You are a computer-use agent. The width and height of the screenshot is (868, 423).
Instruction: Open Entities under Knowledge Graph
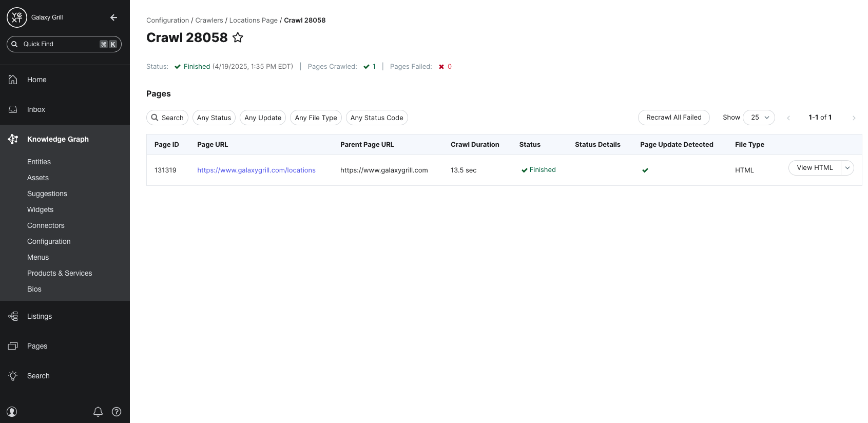(x=39, y=162)
